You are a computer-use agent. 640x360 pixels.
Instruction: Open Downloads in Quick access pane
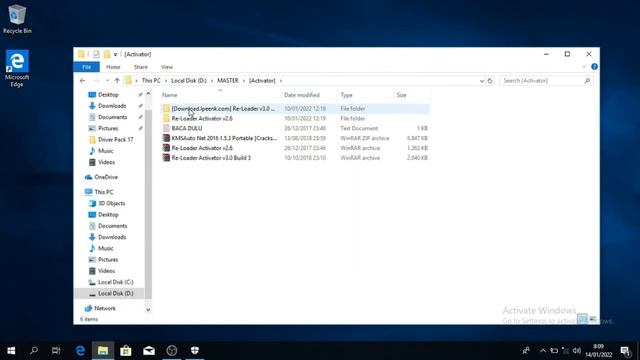[x=112, y=106]
